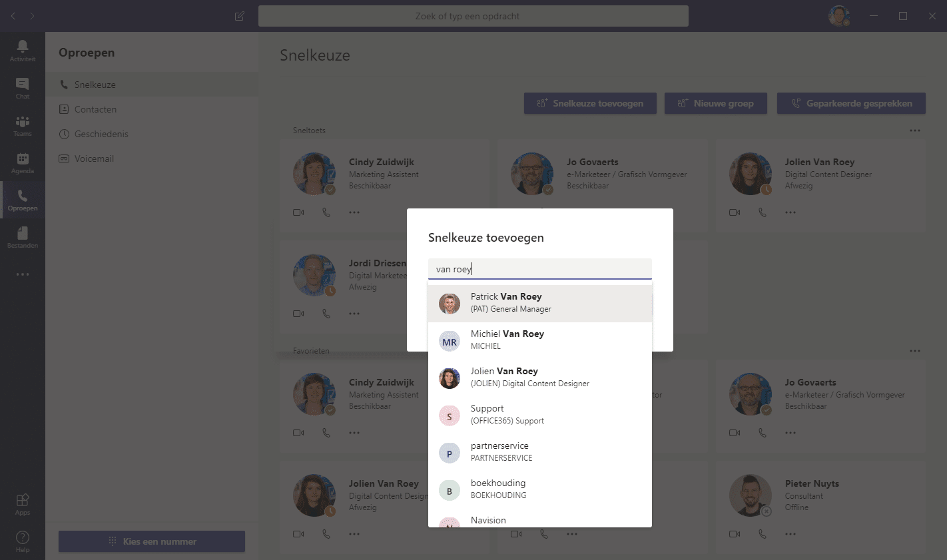Pick the boekhouding suggestion

pos(540,490)
